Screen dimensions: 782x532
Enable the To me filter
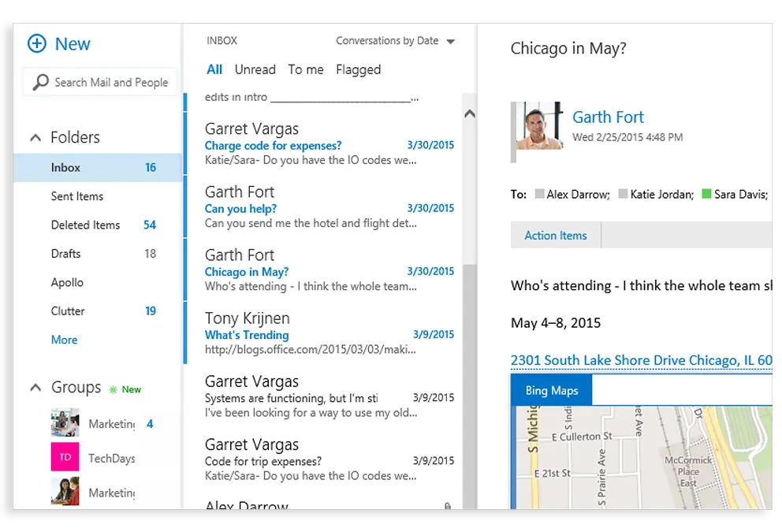click(306, 69)
